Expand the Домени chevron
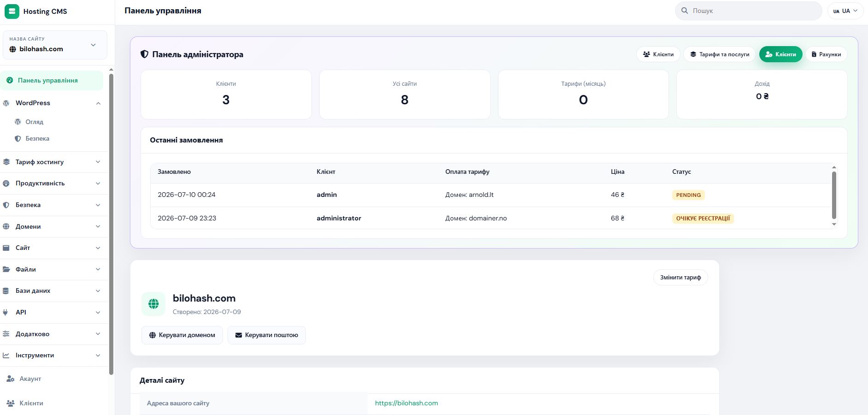The height and width of the screenshot is (415, 868). click(98, 226)
